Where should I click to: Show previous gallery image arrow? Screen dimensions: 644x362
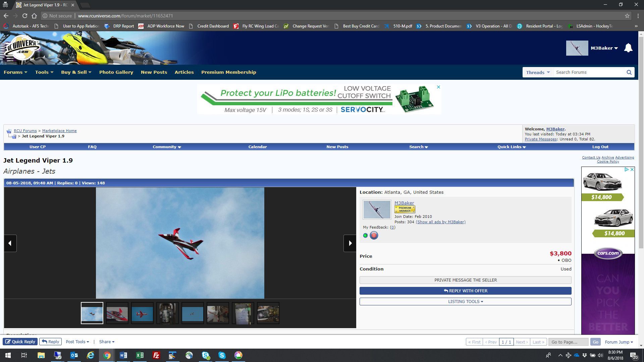coord(10,243)
